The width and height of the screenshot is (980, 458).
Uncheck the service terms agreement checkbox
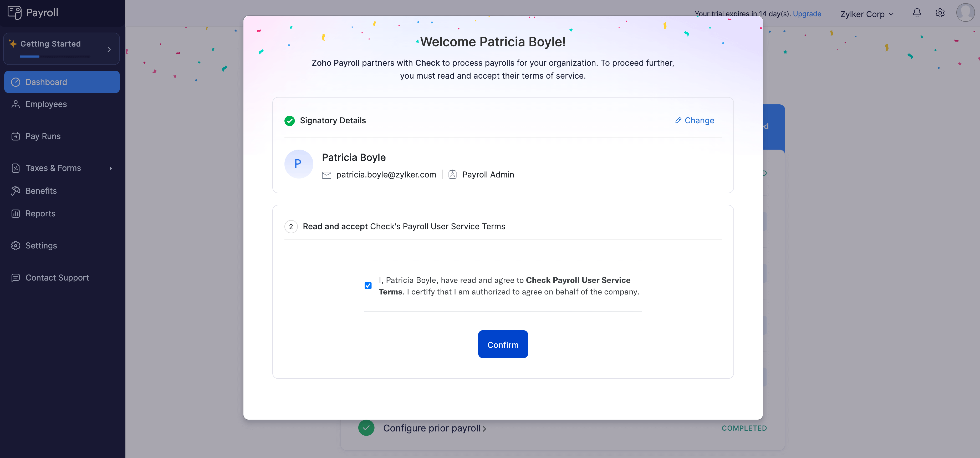pyautogui.click(x=368, y=286)
